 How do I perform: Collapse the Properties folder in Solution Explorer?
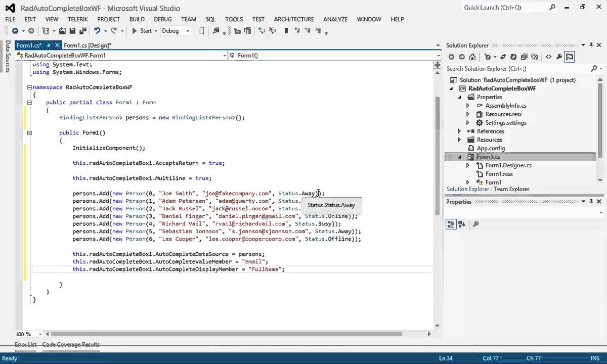pos(460,97)
